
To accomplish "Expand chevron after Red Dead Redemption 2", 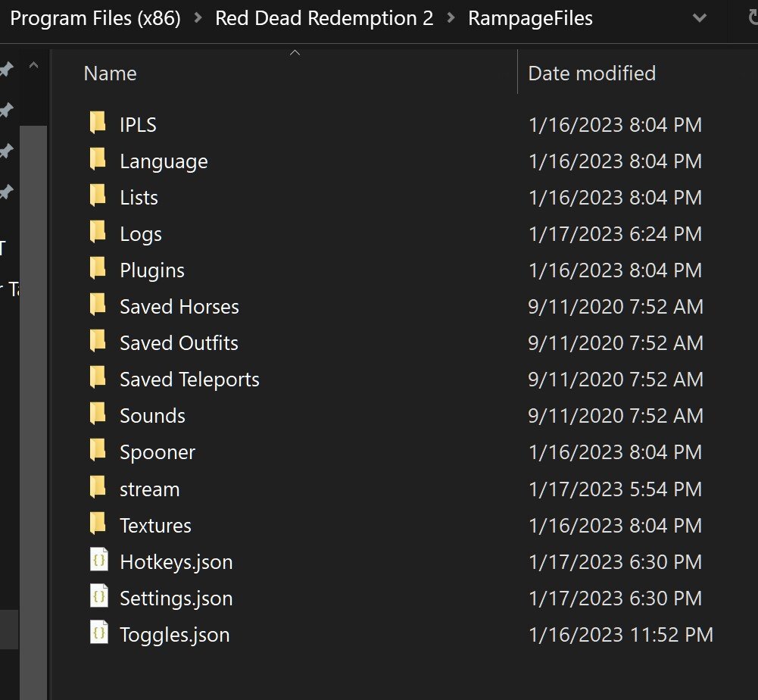I will pyautogui.click(x=451, y=18).
